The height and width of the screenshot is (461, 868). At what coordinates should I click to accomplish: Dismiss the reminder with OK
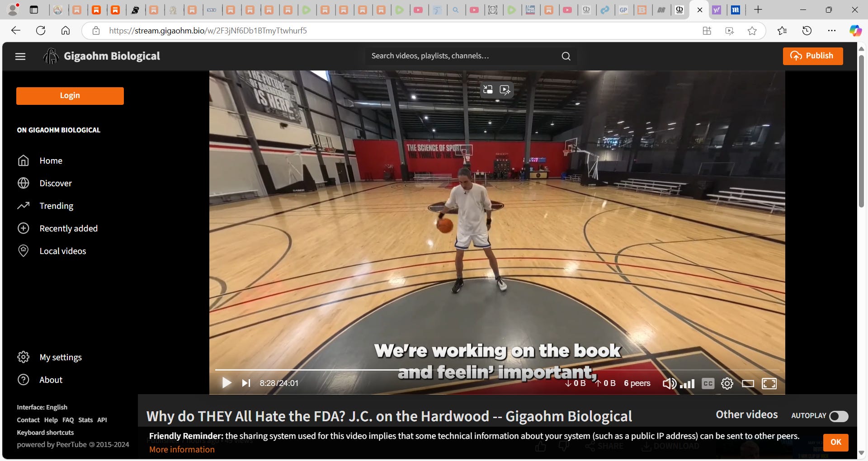(x=836, y=442)
